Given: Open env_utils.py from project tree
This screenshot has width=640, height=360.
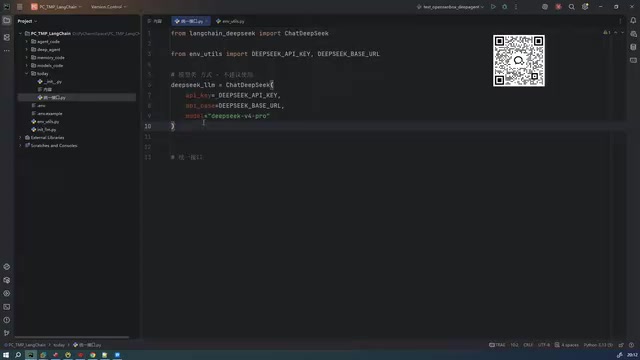Looking at the screenshot, I should pyautogui.click(x=45, y=122).
